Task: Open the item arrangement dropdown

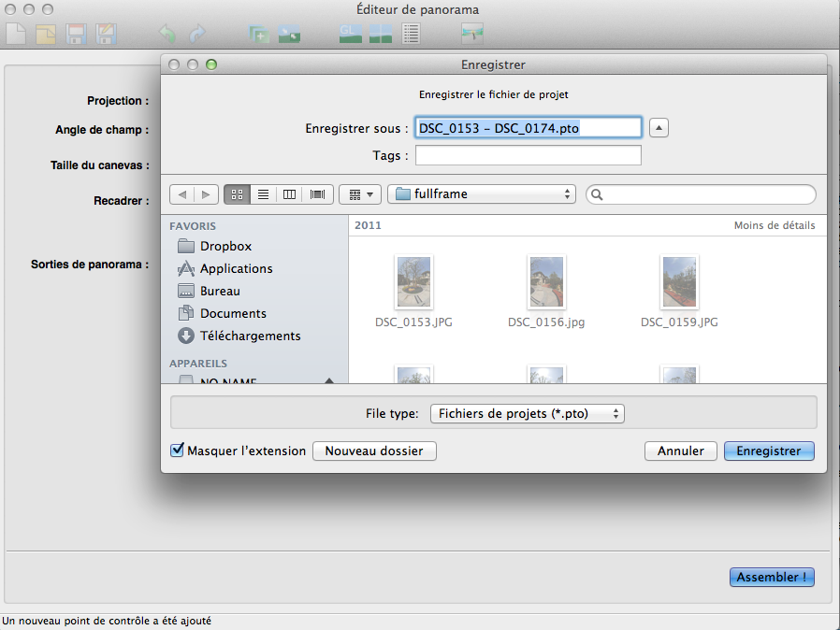Action: (x=360, y=194)
